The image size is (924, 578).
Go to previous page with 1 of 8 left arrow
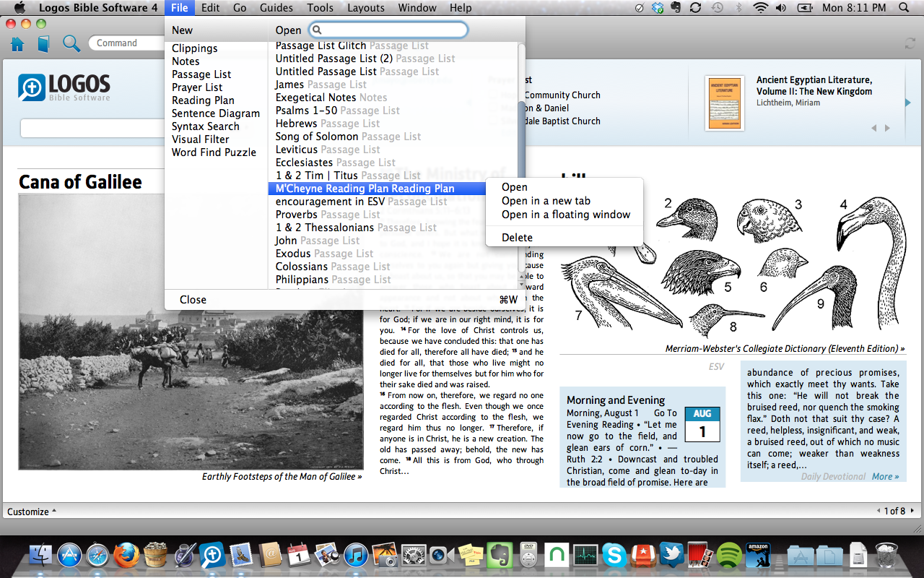[879, 511]
